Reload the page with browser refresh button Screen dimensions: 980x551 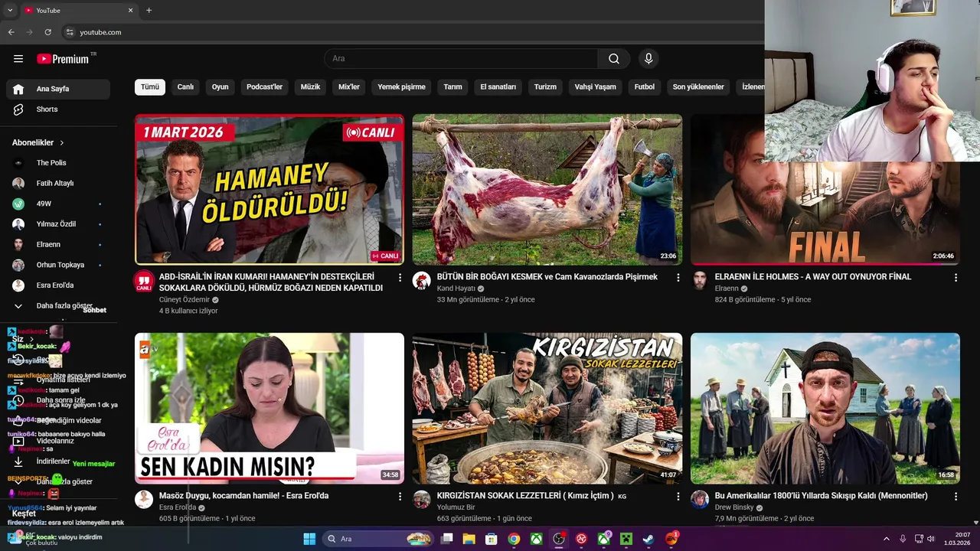click(x=47, y=32)
